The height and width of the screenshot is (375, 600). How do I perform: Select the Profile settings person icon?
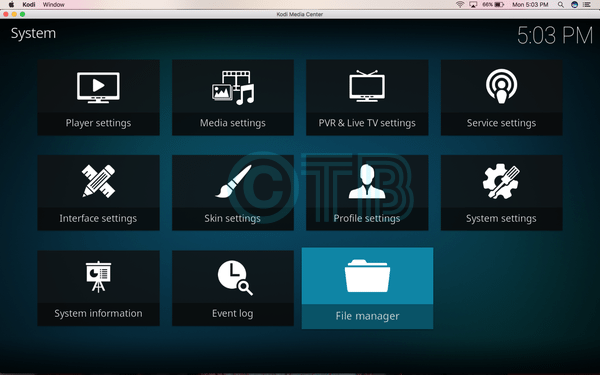pyautogui.click(x=367, y=181)
